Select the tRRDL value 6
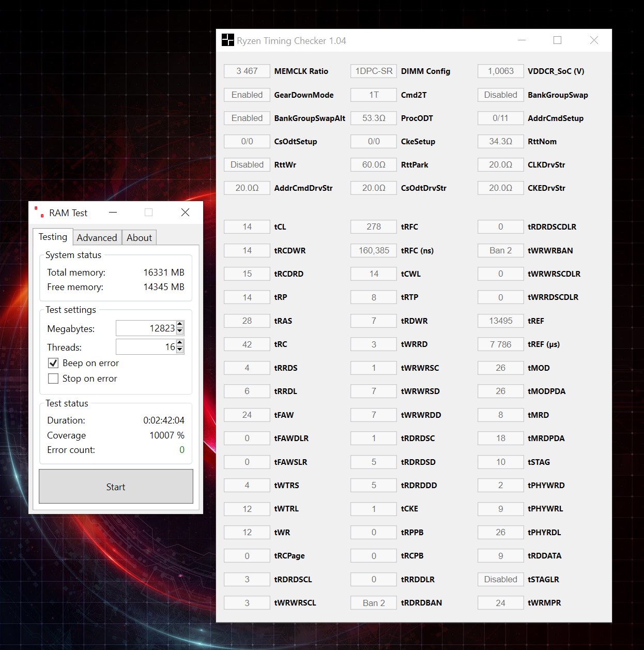 pos(247,391)
